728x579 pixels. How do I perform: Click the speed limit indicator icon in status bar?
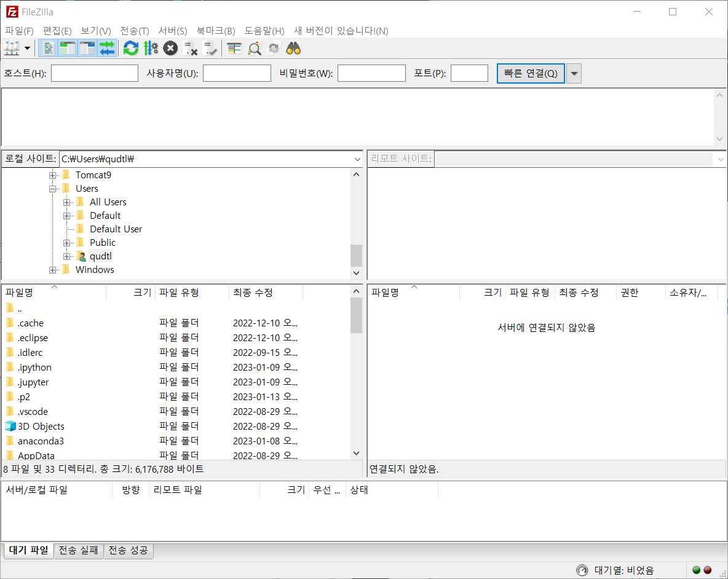point(582,570)
